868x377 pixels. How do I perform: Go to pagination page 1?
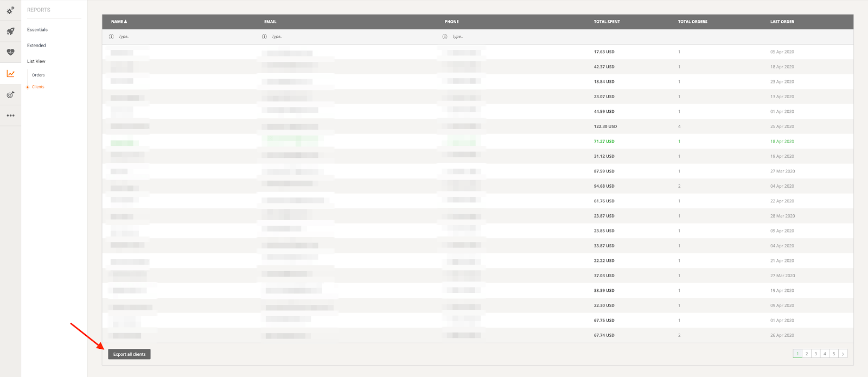click(797, 354)
